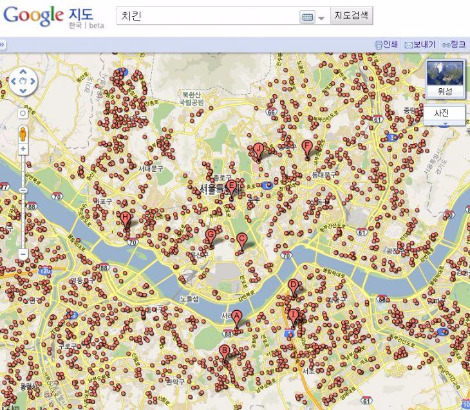Screen dimensions: 470x410
Task: Click the 구로구 district label
Action: click(x=68, y=346)
